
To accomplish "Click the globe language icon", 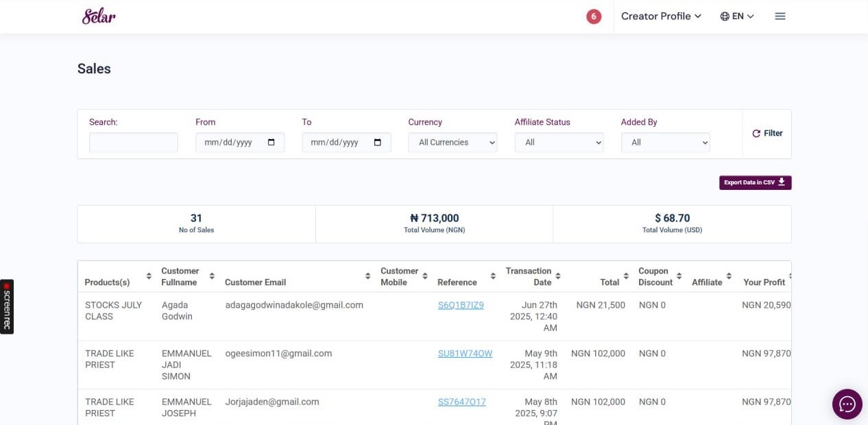I will click(x=725, y=16).
